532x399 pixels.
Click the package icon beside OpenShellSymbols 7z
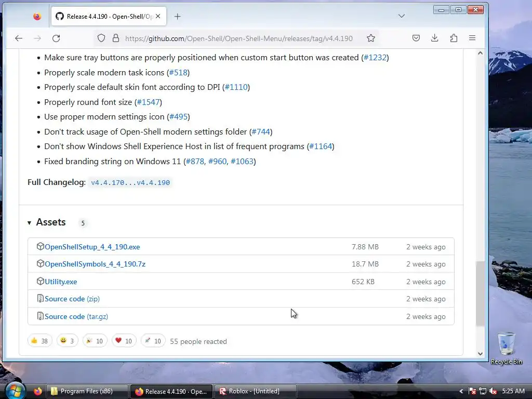coord(40,263)
